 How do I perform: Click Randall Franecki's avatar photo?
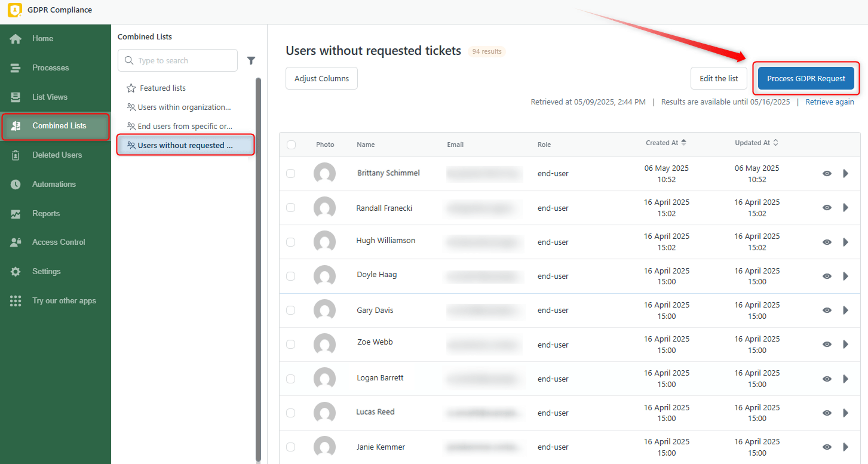pyautogui.click(x=324, y=208)
